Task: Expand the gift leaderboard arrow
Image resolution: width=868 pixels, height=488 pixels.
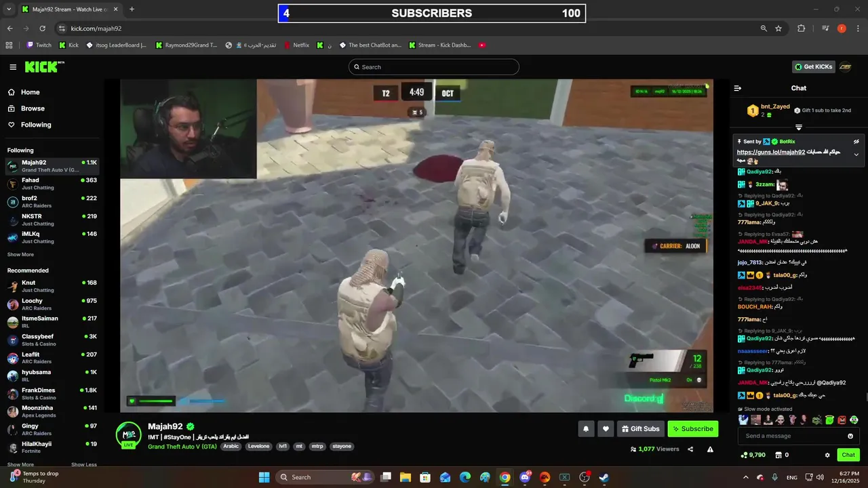Action: [x=798, y=127]
